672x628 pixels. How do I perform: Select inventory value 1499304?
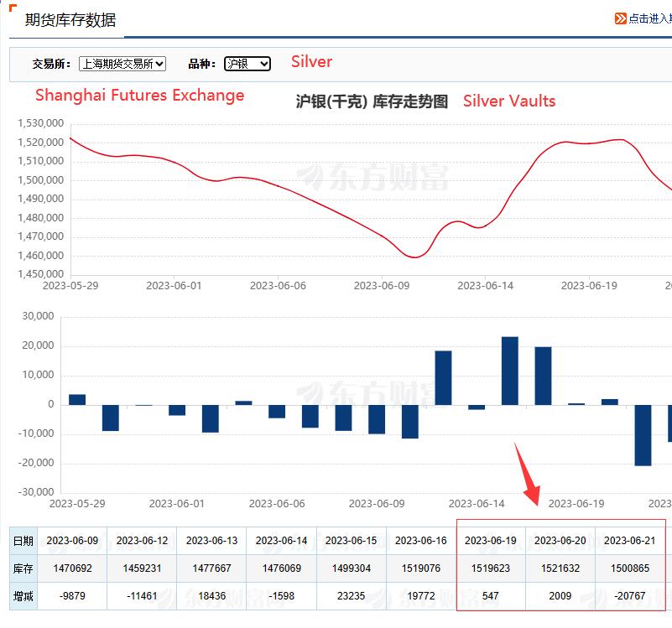351,568
